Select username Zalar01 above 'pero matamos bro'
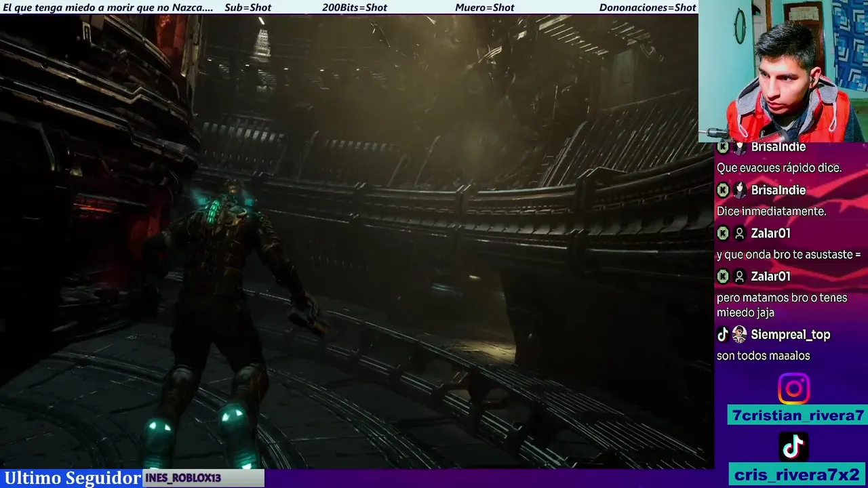Screen dimensions: 868x488 click(x=771, y=277)
